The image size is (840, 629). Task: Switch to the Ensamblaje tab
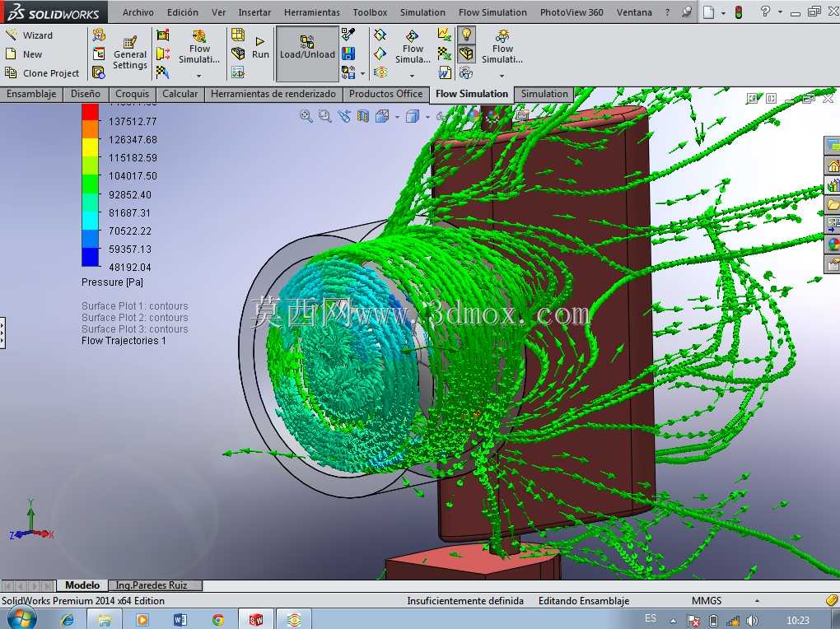31,94
